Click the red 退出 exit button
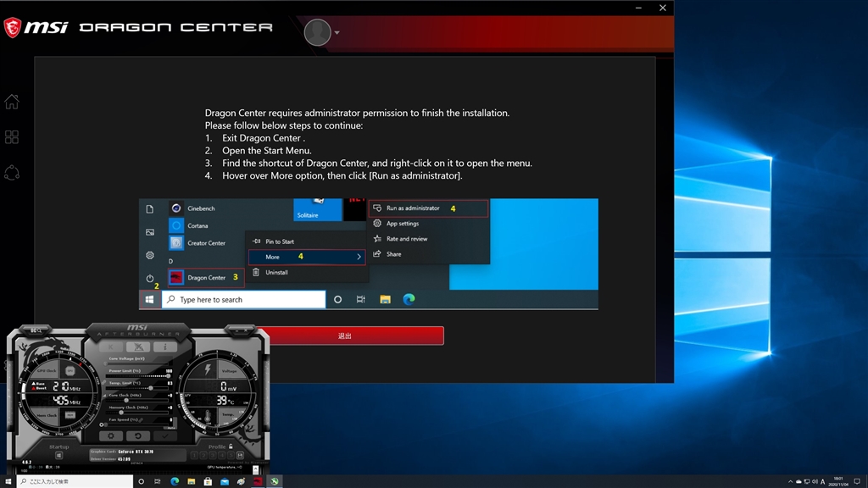This screenshot has width=868, height=488. [x=345, y=335]
